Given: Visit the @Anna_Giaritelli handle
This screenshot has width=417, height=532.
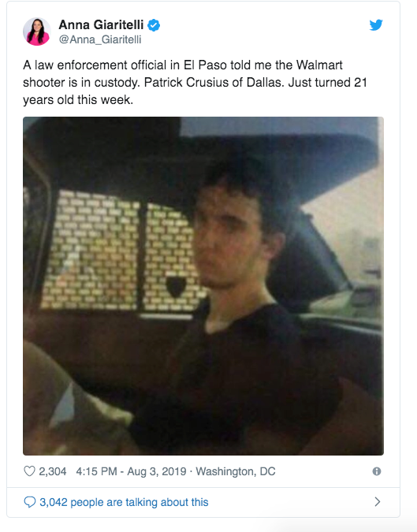Looking at the screenshot, I should pos(100,39).
